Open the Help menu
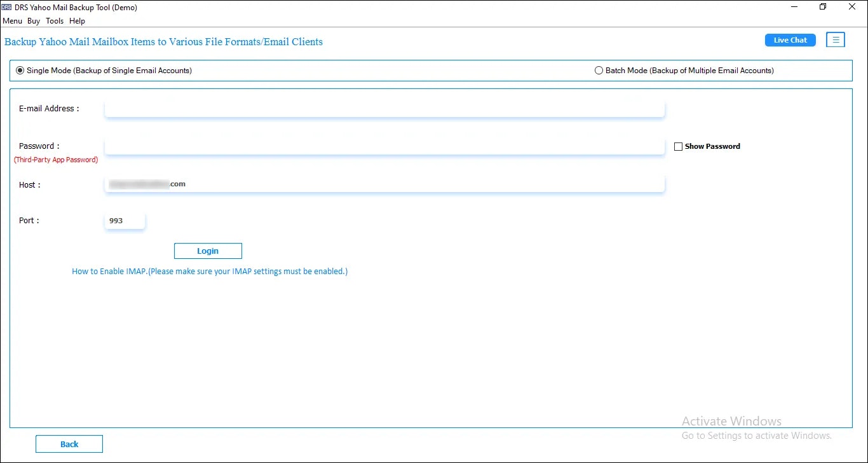The height and width of the screenshot is (463, 868). pos(77,21)
